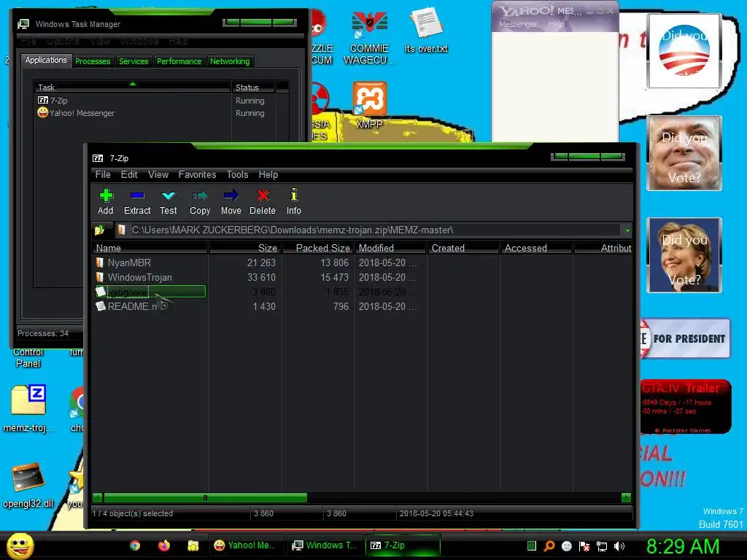Sort by Packed Size column header

click(318, 248)
